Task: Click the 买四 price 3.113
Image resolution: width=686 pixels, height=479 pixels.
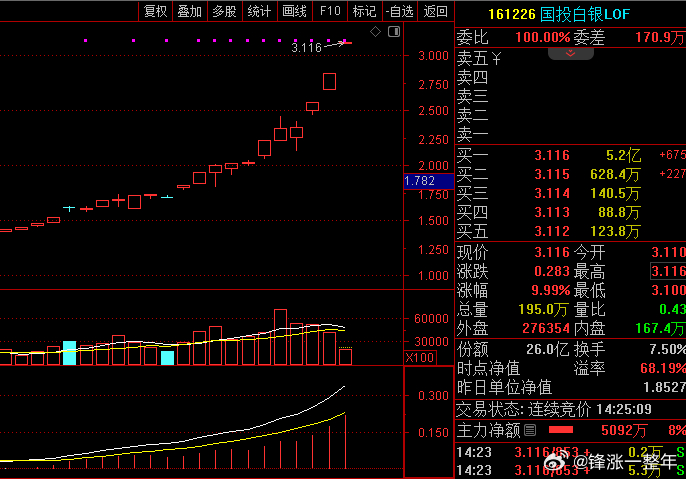Action: pyautogui.click(x=552, y=213)
